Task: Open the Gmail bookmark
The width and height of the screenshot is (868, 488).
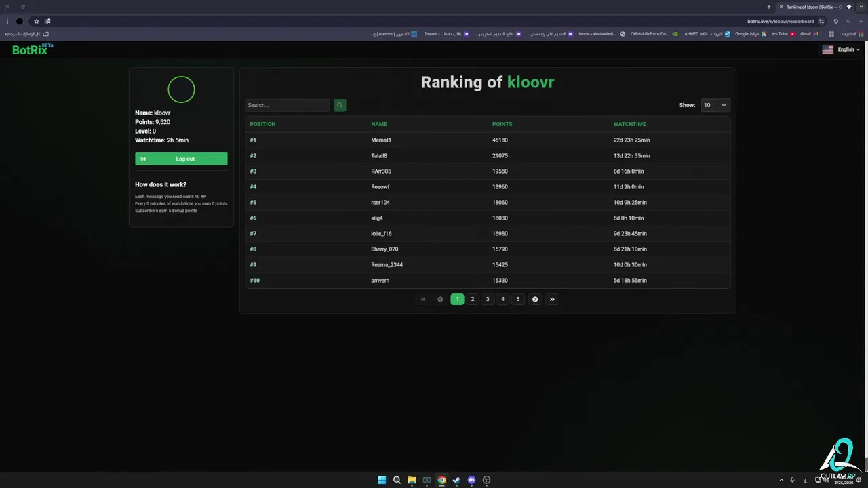Action: (x=809, y=34)
